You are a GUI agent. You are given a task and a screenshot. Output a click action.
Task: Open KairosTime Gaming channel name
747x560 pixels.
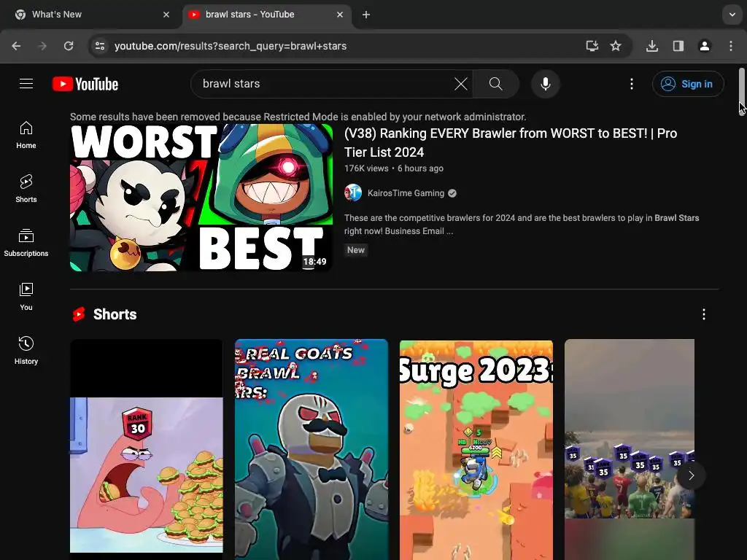tap(406, 192)
